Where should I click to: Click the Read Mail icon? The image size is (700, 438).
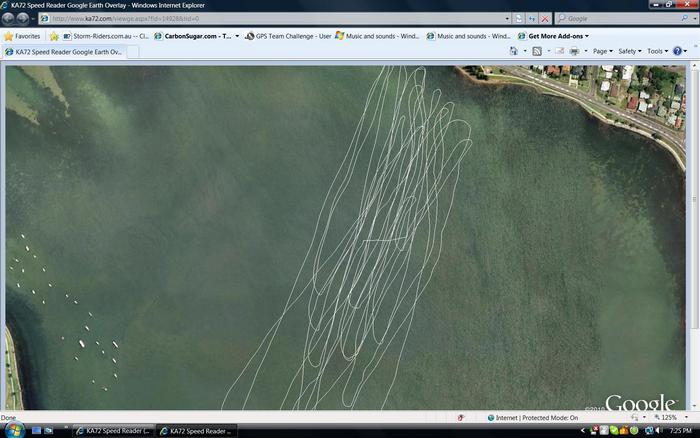click(x=557, y=51)
